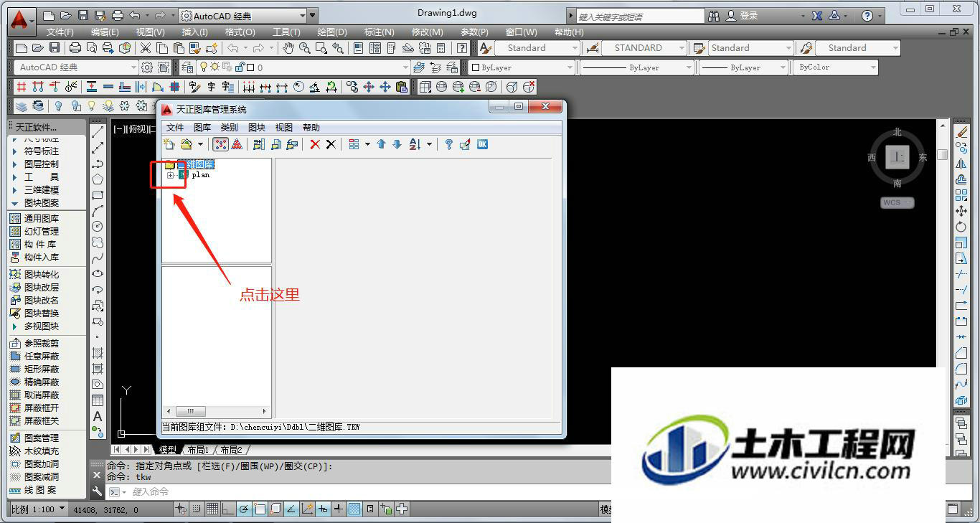The image size is (980, 523).
Task: Toggle ortho mode in status bar
Action: (228, 509)
